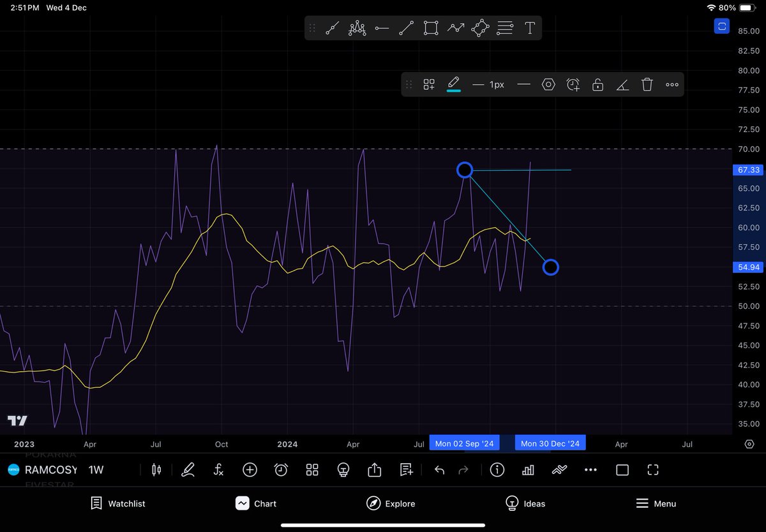The height and width of the screenshot is (532, 766).
Task: Open the Watchlist panel
Action: 117,503
